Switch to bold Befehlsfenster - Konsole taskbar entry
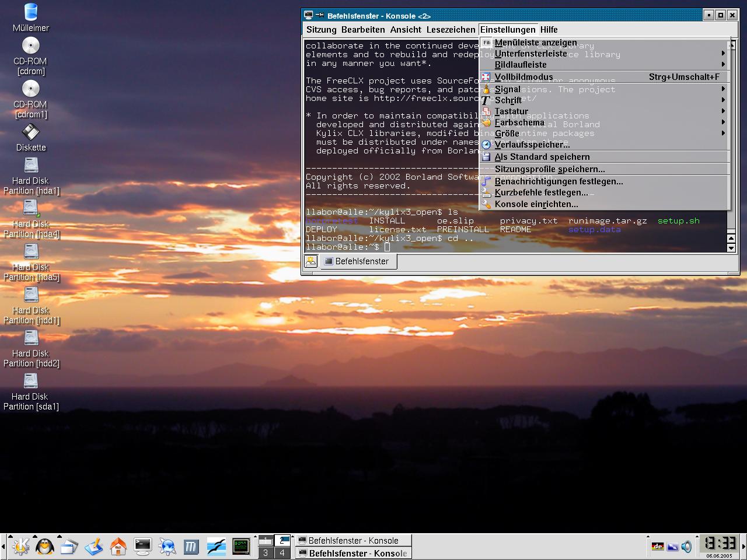The image size is (747, 560). 353,553
